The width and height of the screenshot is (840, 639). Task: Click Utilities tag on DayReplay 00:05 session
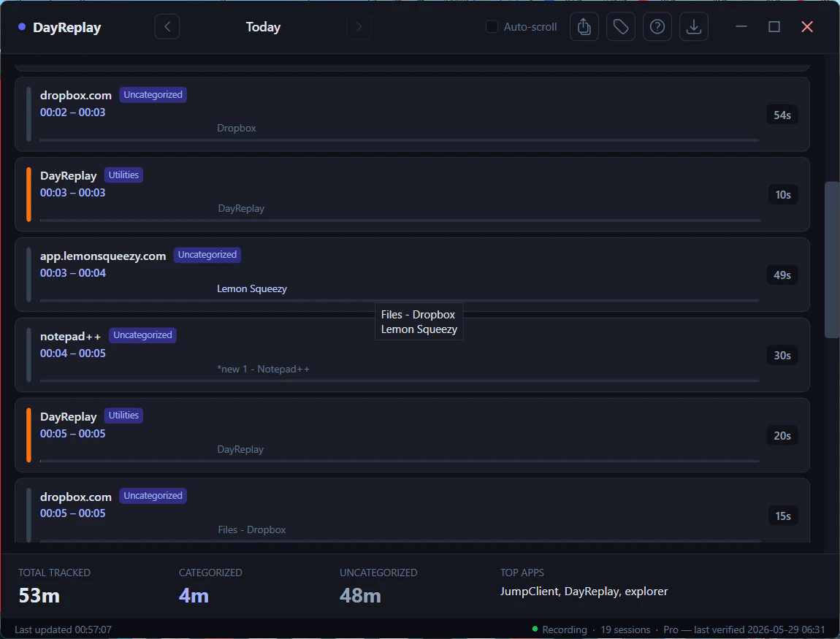point(123,416)
